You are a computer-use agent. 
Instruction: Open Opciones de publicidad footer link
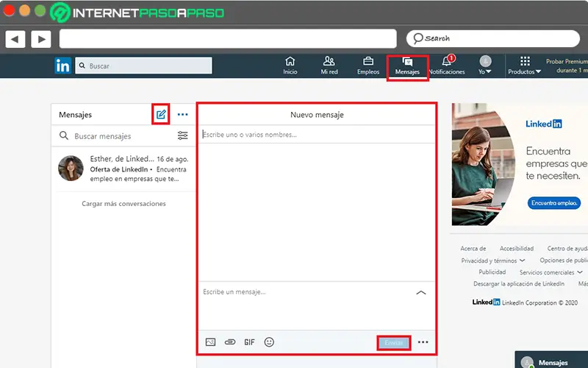pos(564,261)
